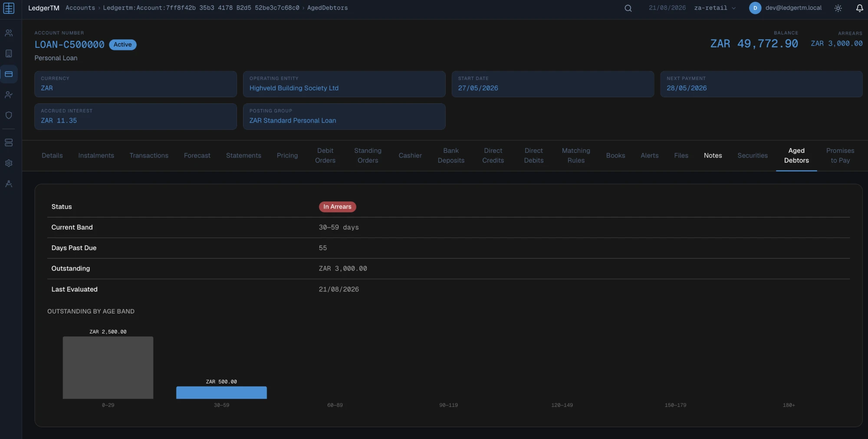Switch to the Details tab

pos(52,155)
